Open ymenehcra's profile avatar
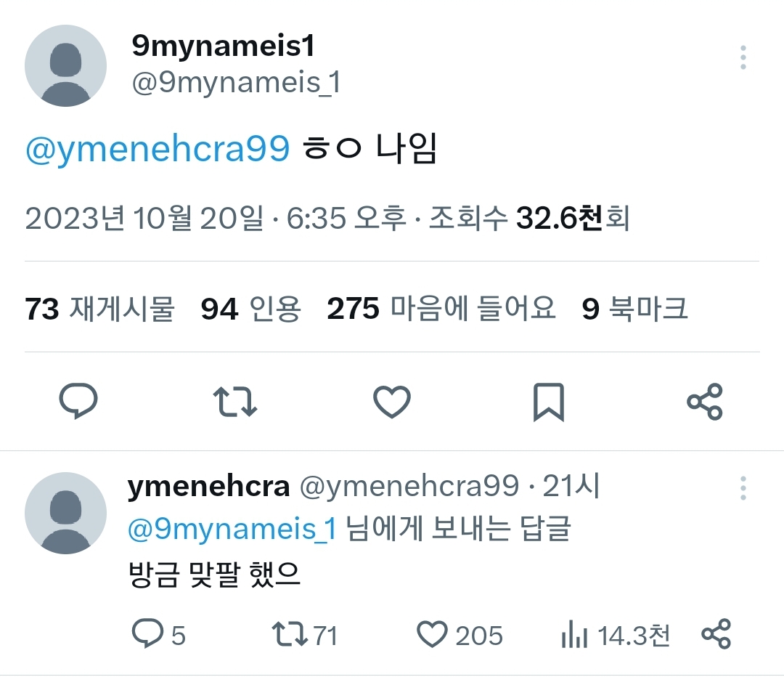 tap(66, 514)
